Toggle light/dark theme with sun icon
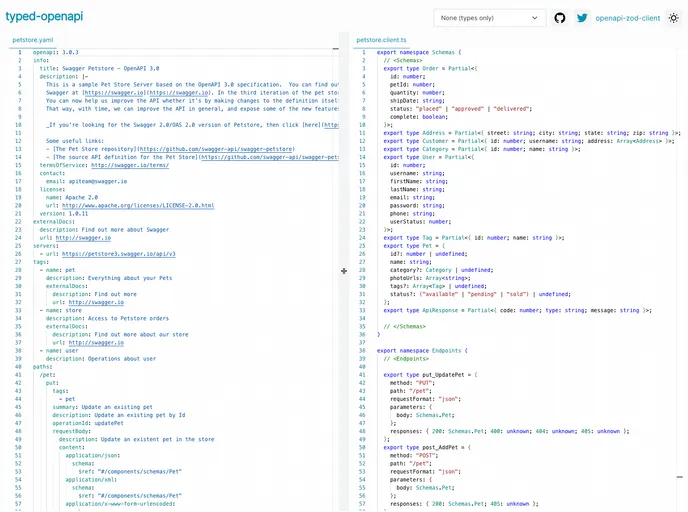Image resolution: width=688 pixels, height=512 pixels. 674,18
